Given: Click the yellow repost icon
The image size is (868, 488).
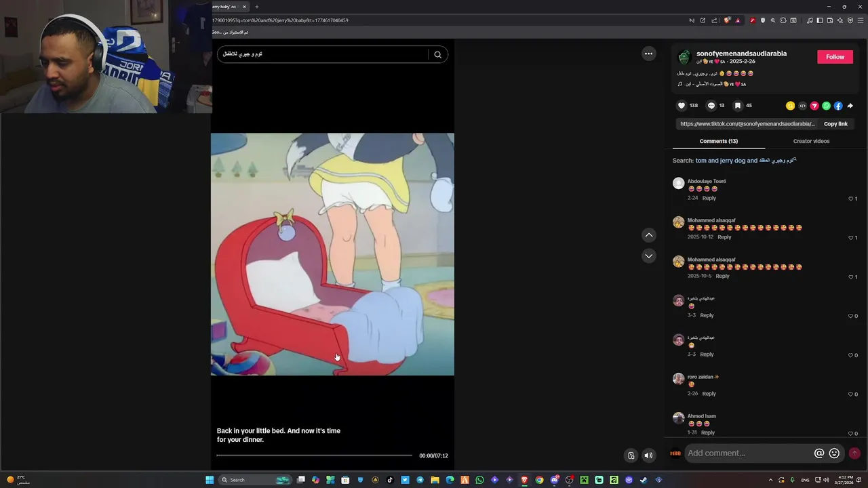Looking at the screenshot, I should (x=790, y=106).
